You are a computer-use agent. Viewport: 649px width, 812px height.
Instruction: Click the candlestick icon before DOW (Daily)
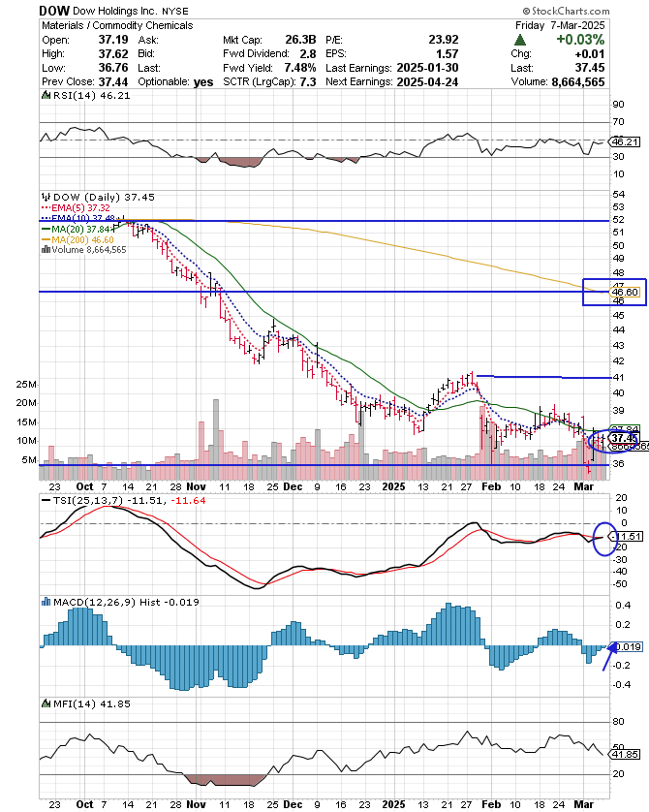pos(46,197)
